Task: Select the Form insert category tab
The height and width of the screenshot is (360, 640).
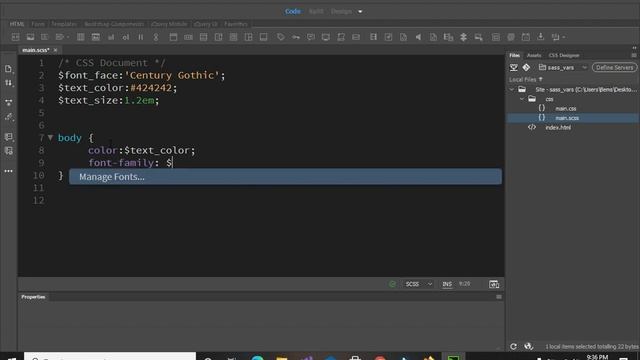Action: pos(38,24)
